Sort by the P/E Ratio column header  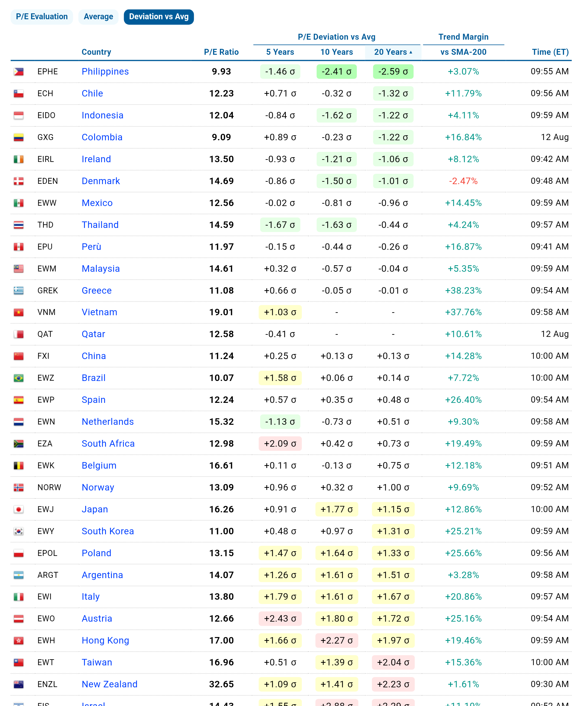click(221, 52)
